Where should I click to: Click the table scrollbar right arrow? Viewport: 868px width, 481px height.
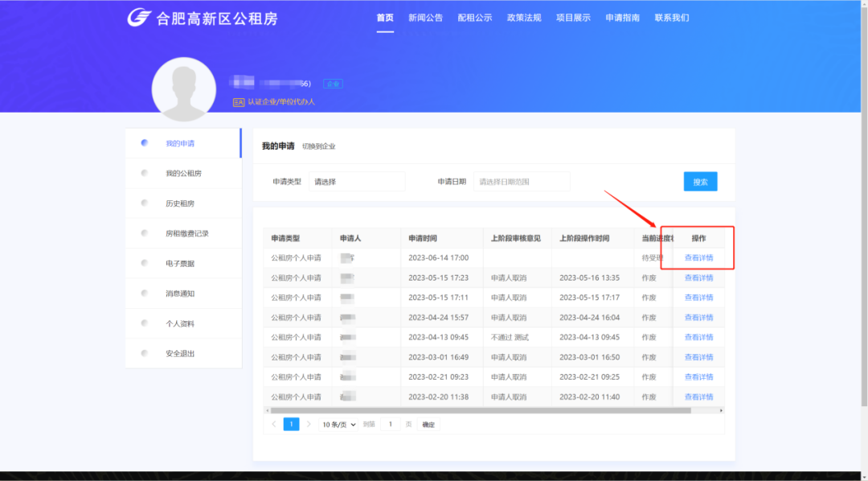click(x=721, y=410)
